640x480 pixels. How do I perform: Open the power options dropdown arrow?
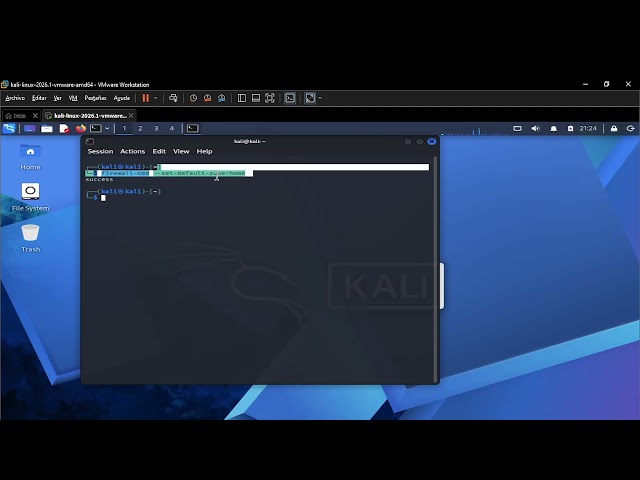[x=156, y=98]
